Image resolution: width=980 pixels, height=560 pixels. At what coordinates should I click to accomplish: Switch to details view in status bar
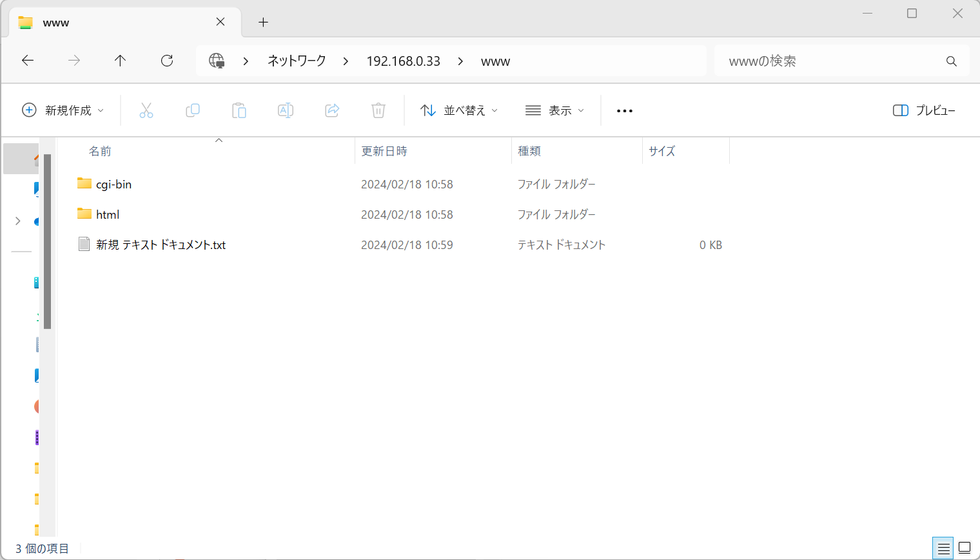[x=943, y=548]
